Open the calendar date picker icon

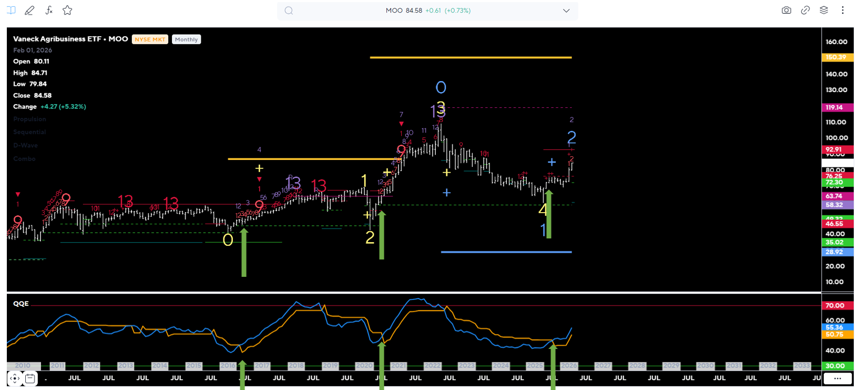(30, 378)
